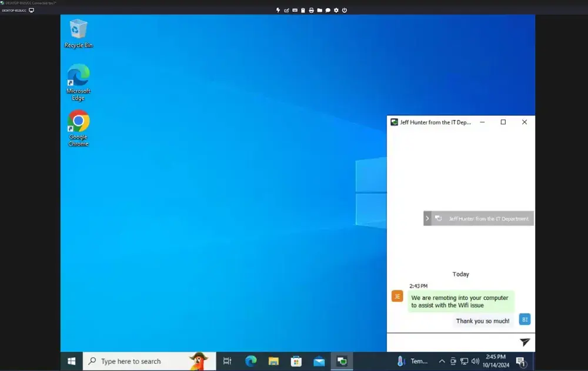Screen dimensions: 588x371
Task: Select the Microsoft Edge desktop shortcut
Action: click(x=78, y=82)
